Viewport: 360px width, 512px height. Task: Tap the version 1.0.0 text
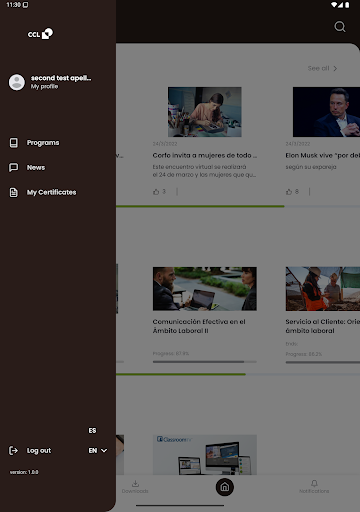coord(24,472)
